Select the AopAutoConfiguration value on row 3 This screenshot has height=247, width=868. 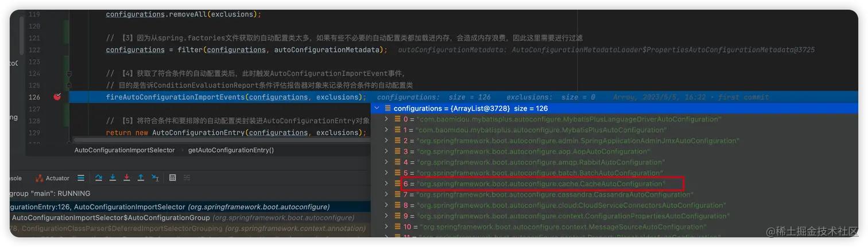pyautogui.click(x=533, y=151)
